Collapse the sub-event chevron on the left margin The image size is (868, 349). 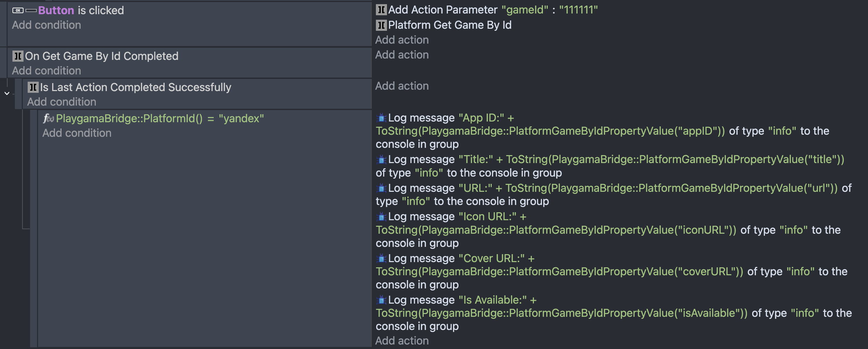tap(7, 93)
